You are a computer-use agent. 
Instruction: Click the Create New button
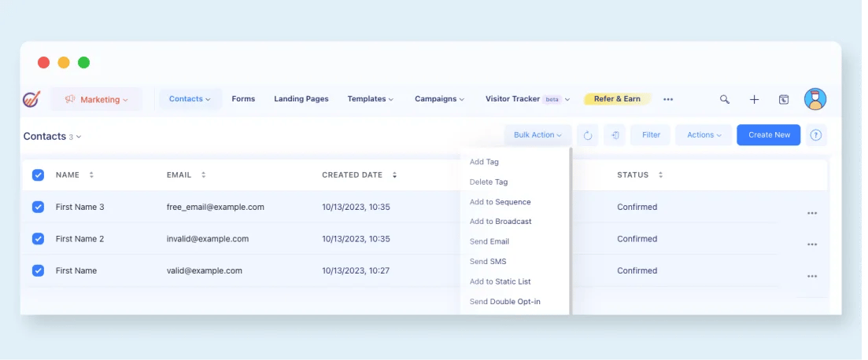pos(768,135)
